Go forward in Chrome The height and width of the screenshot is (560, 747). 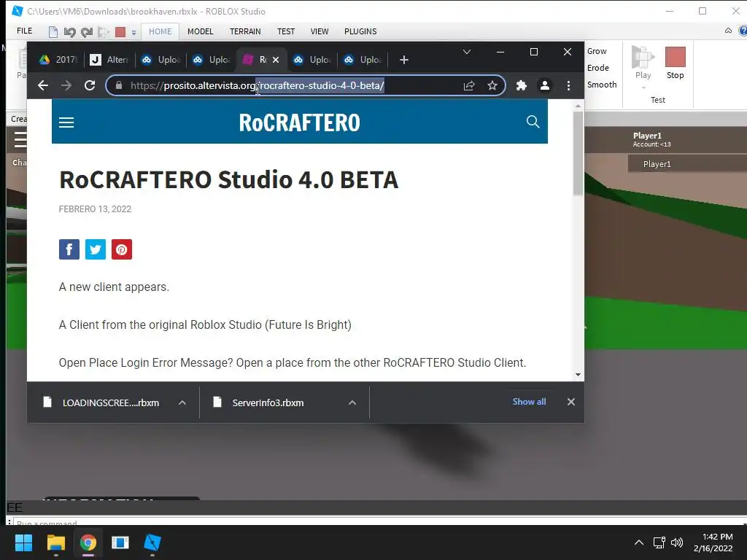click(x=66, y=85)
